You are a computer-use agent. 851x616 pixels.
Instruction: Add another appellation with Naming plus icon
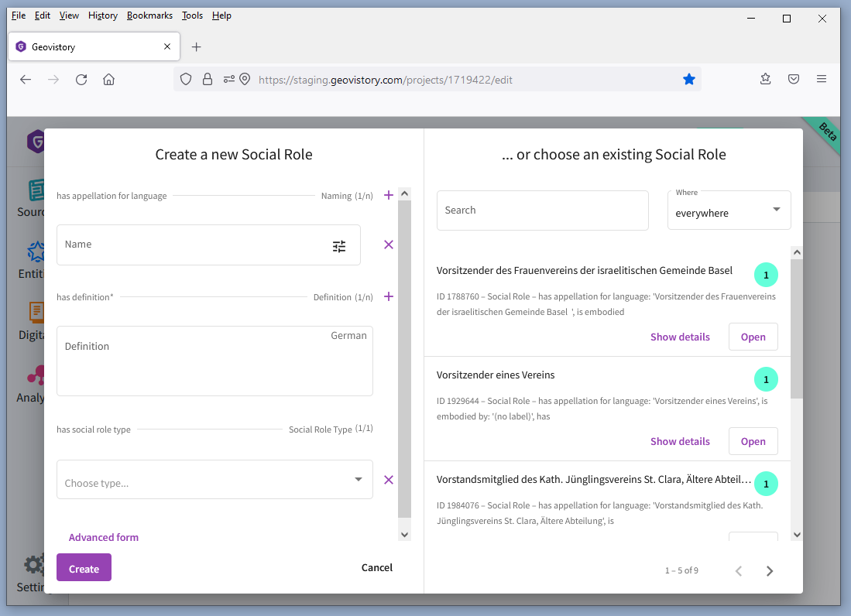click(389, 195)
